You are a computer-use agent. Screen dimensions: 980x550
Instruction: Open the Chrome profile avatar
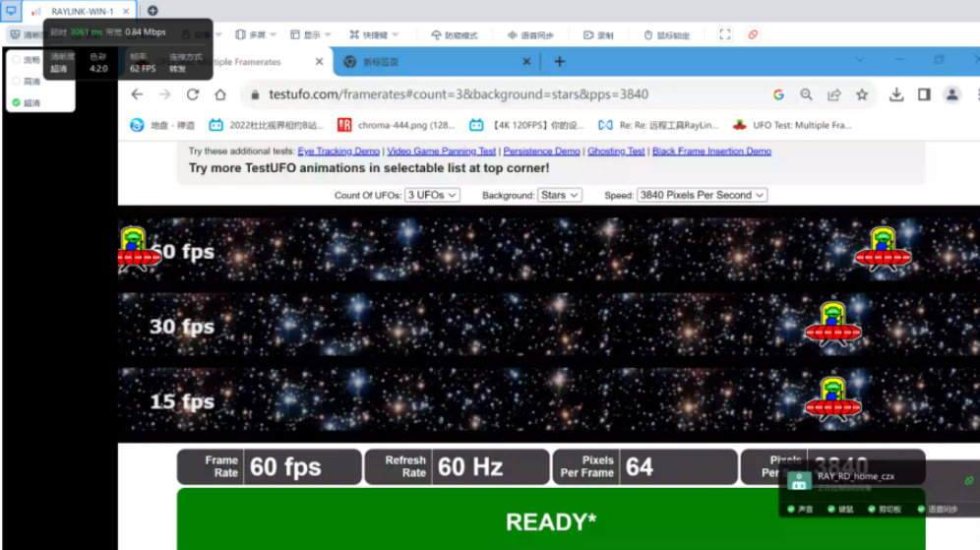[x=951, y=94]
